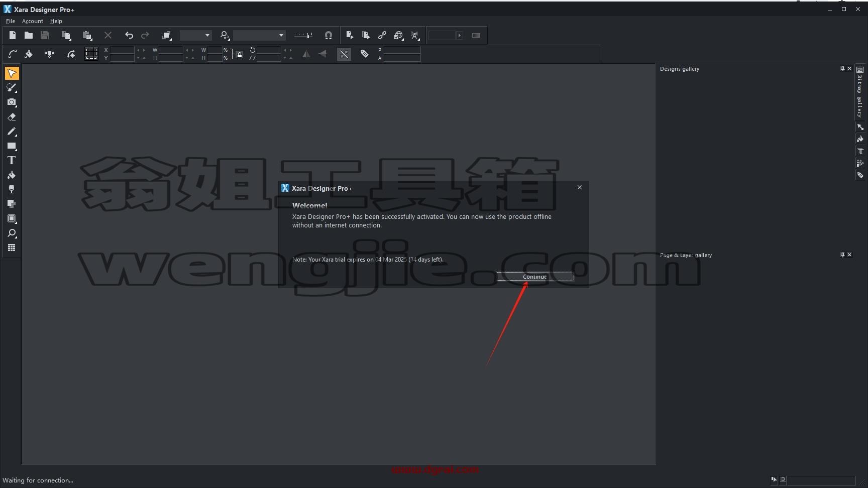
Task: Select the Transparency wine glass tool
Action: [x=12, y=190]
